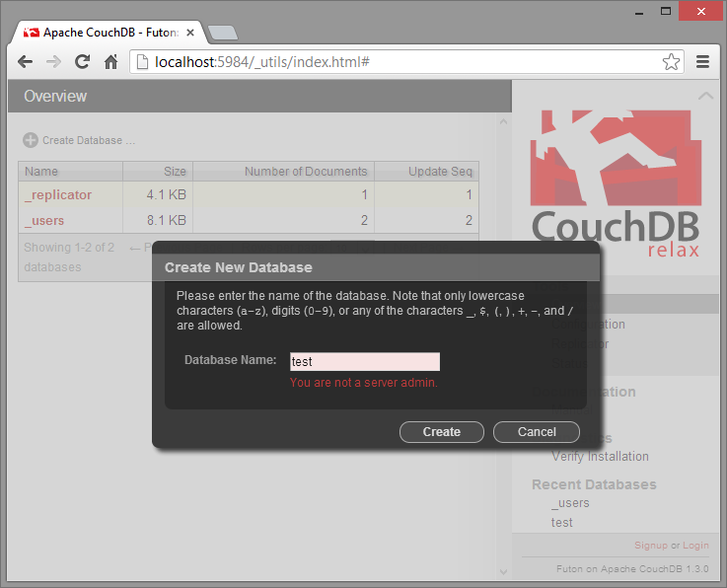Click the Create button in dialog
Image resolution: width=727 pixels, height=588 pixels.
tap(441, 432)
